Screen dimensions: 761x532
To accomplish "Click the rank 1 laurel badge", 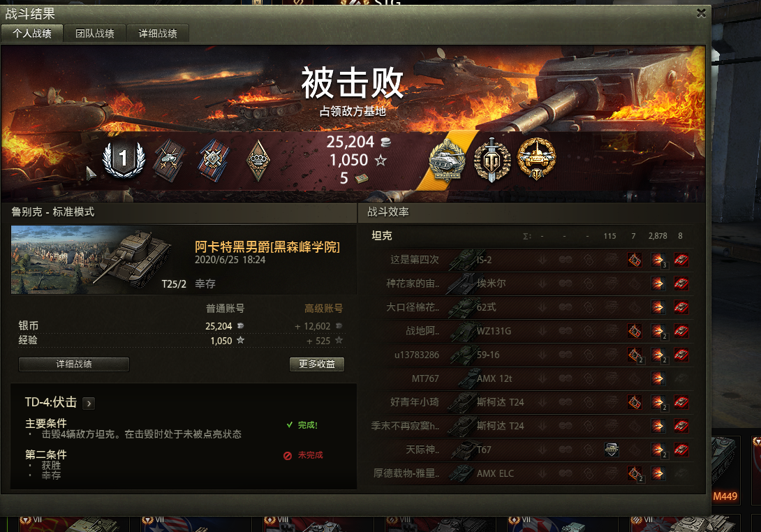I will click(124, 159).
